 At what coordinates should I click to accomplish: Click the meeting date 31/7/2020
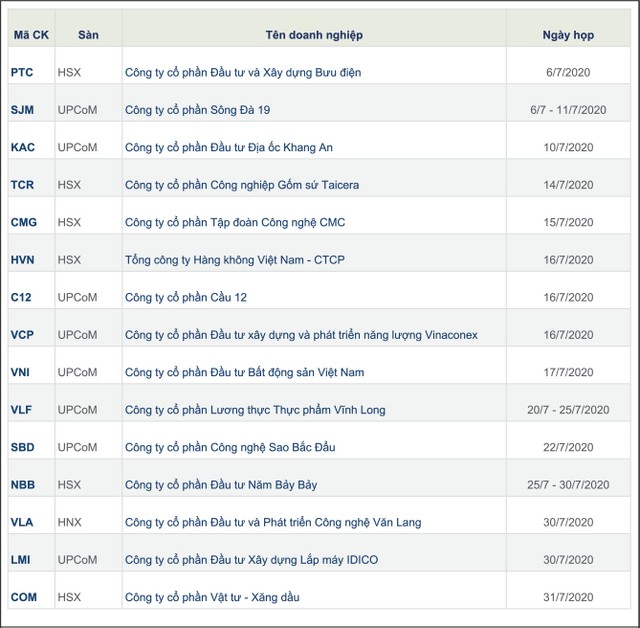click(568, 598)
